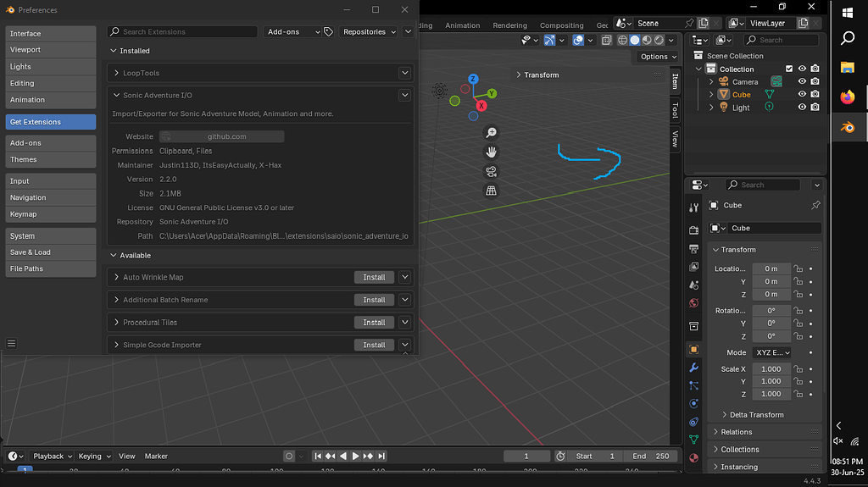The image size is (868, 487).
Task: Expand Auto Wrinkle Map details
Action: (x=116, y=277)
